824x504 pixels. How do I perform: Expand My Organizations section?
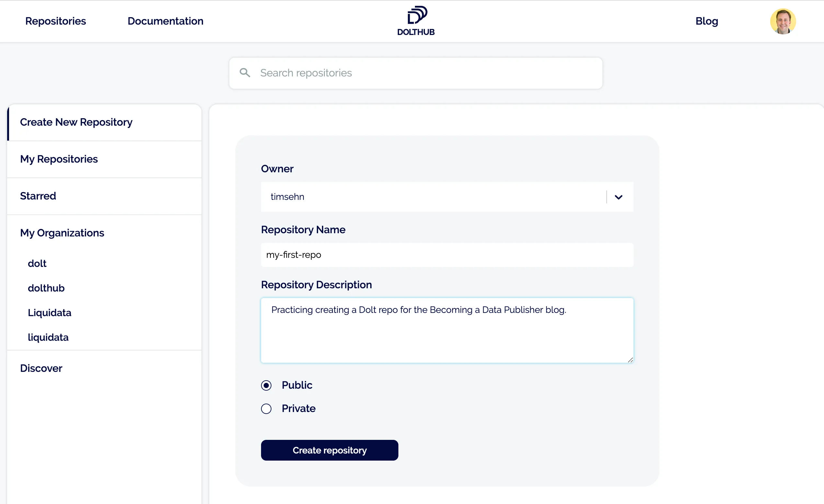click(x=62, y=233)
